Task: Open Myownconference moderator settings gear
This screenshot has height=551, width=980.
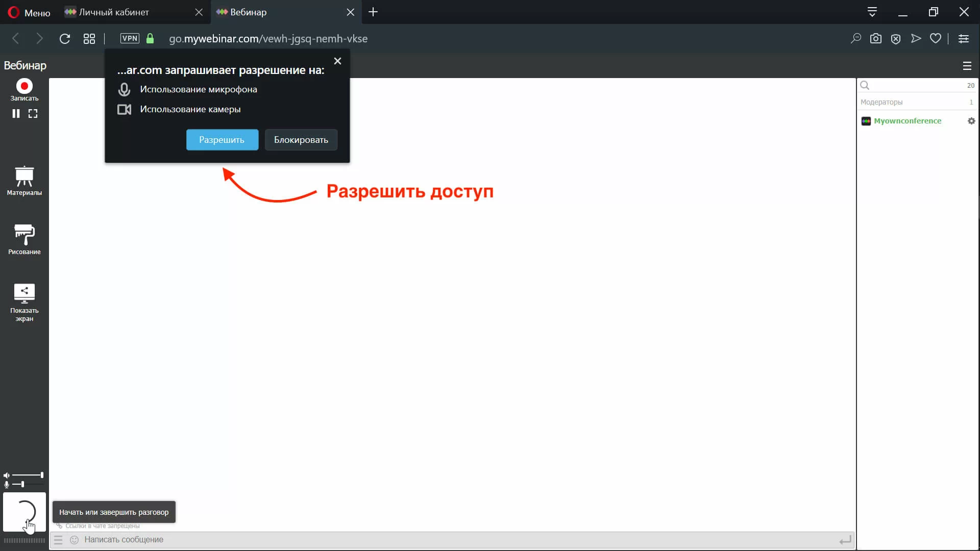Action: pyautogui.click(x=971, y=121)
